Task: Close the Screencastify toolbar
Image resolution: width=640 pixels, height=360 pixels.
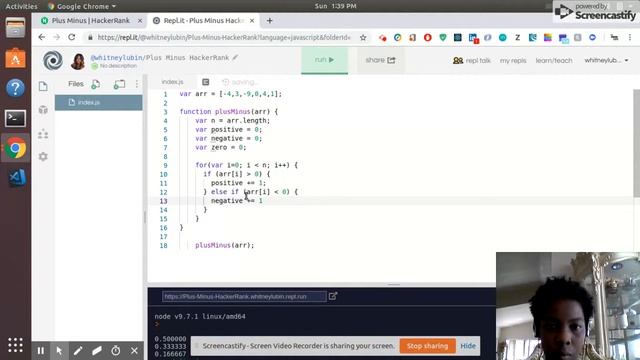Action: (134, 351)
